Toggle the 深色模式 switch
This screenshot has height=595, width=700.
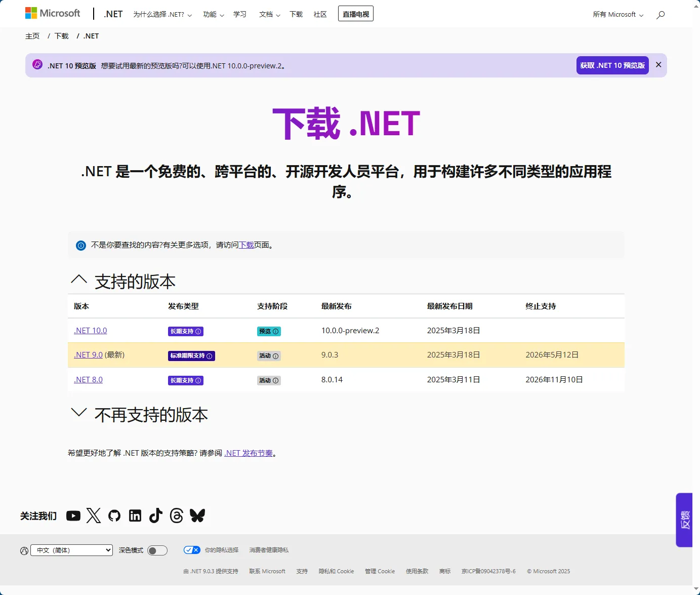click(x=157, y=550)
